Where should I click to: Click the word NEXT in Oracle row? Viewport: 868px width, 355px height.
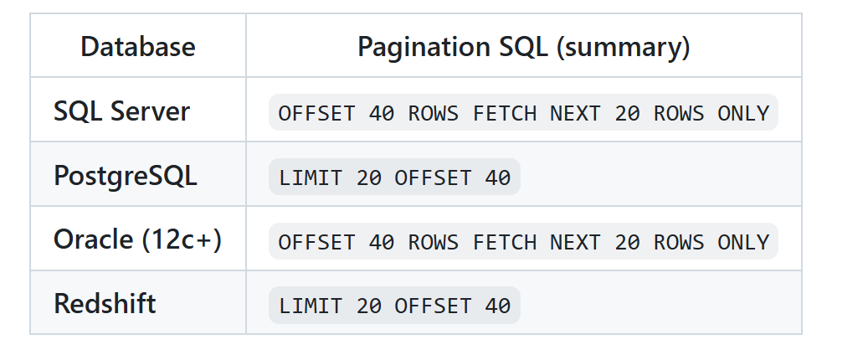click(x=575, y=242)
